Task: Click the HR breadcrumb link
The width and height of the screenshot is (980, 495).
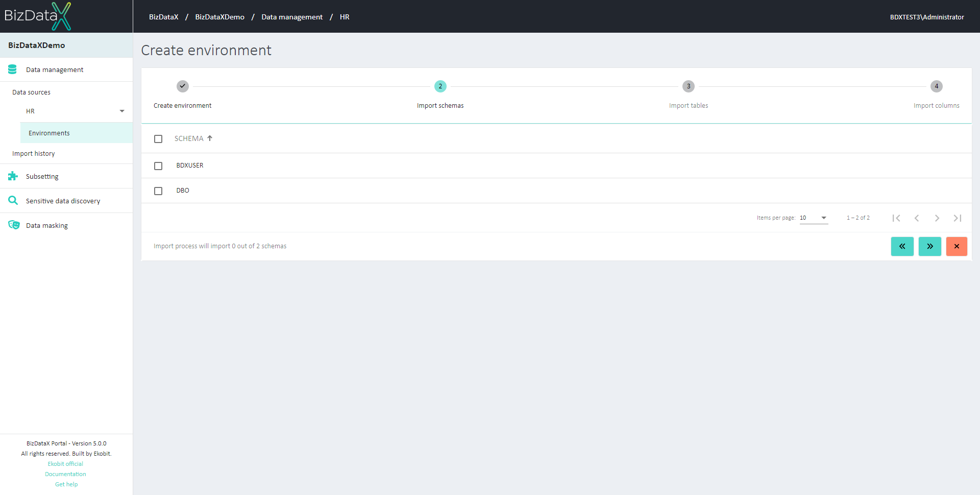Action: (x=345, y=17)
